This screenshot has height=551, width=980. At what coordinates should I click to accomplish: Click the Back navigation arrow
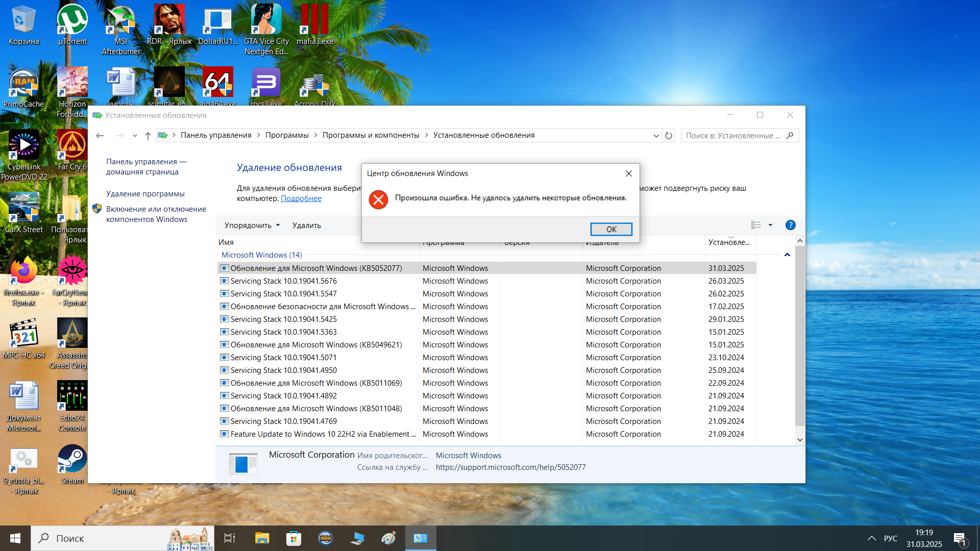(x=100, y=136)
